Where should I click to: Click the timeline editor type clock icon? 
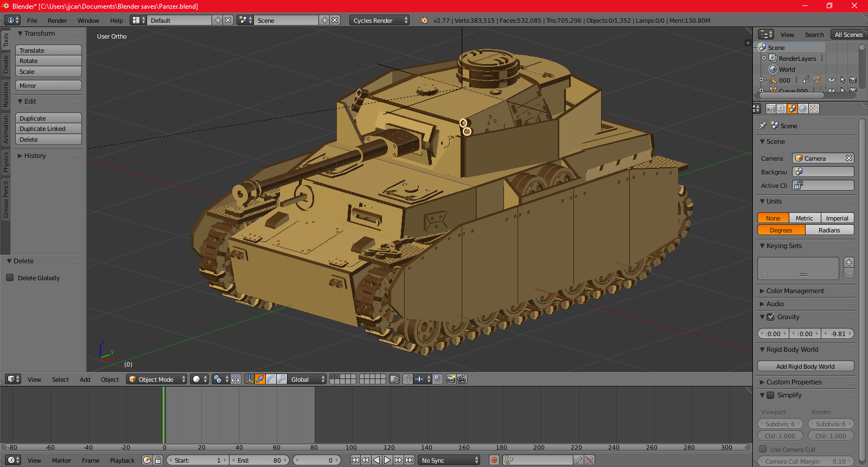pos(12,460)
